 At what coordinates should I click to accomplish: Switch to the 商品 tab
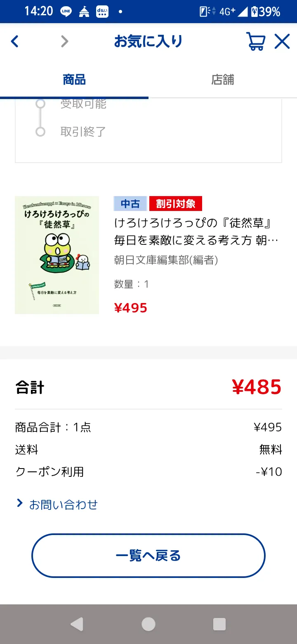(74, 79)
